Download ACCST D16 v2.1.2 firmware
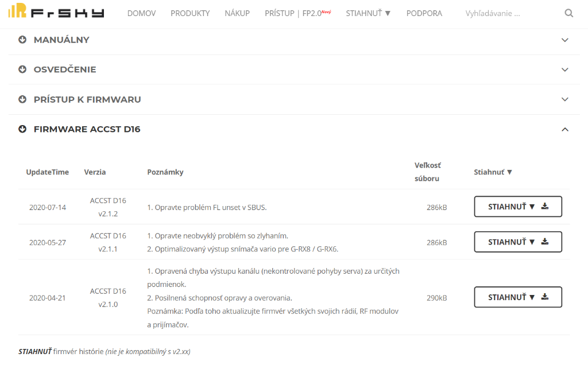 point(517,207)
